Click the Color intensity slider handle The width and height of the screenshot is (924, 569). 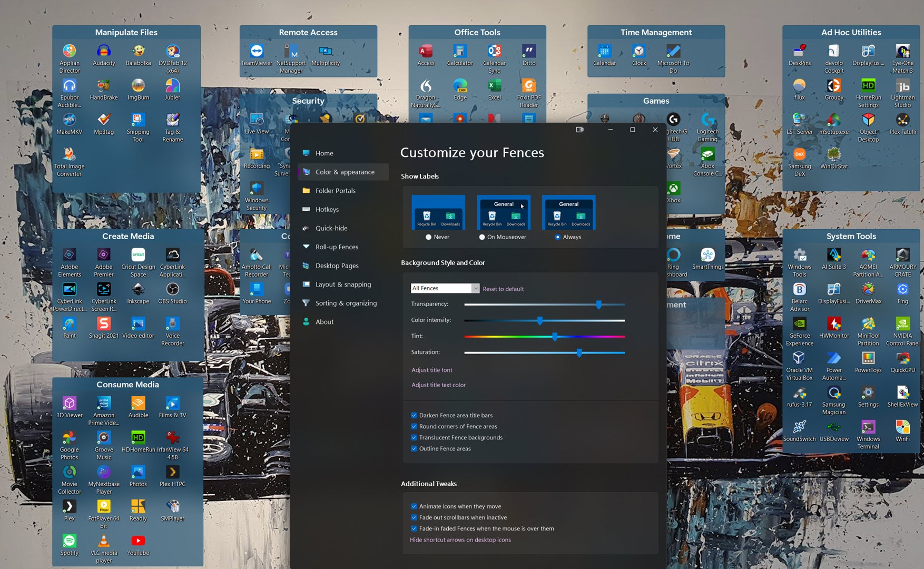pyautogui.click(x=540, y=320)
